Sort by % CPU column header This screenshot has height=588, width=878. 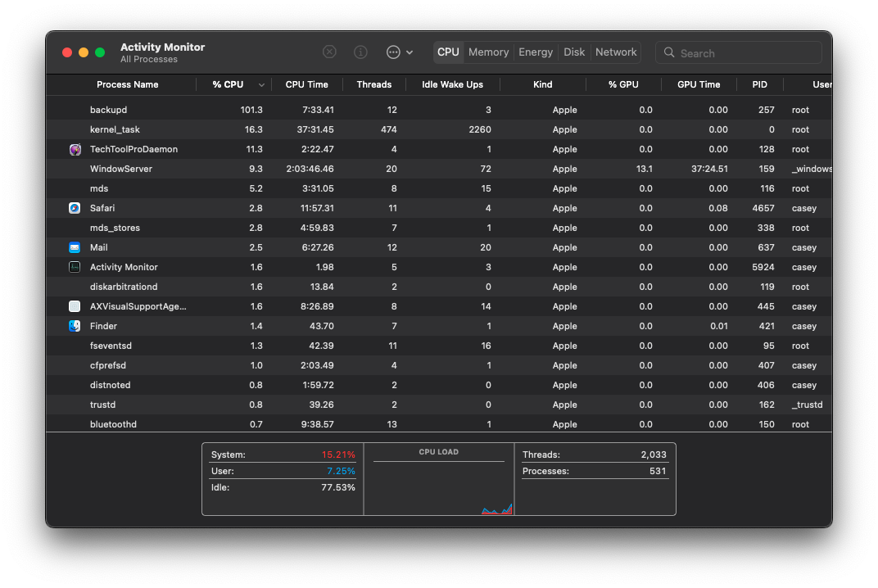(x=228, y=84)
